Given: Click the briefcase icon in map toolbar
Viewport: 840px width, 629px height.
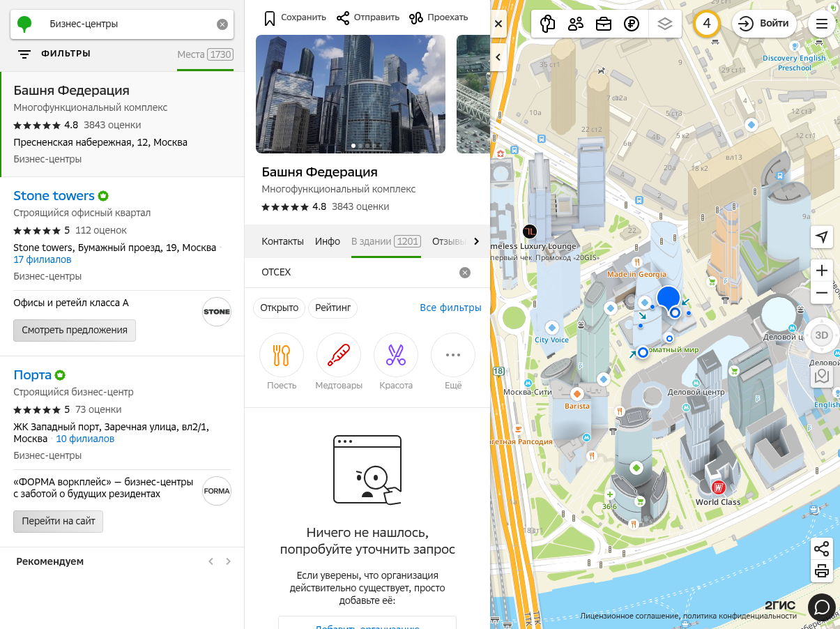Looking at the screenshot, I should tap(604, 24).
